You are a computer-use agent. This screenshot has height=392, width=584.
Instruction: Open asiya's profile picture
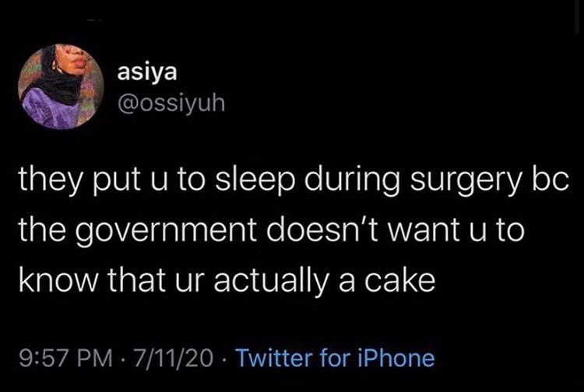coord(61,86)
